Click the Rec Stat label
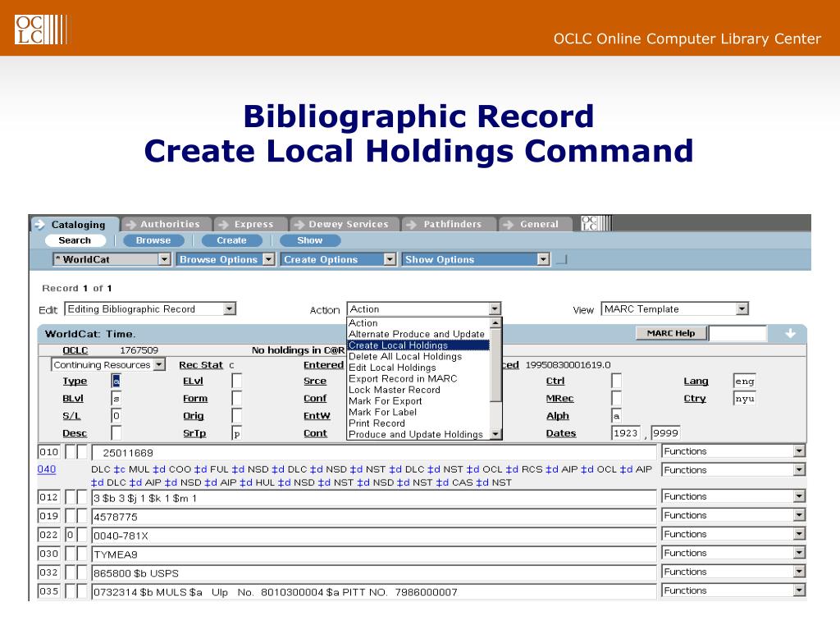The image size is (840, 630). point(201,365)
